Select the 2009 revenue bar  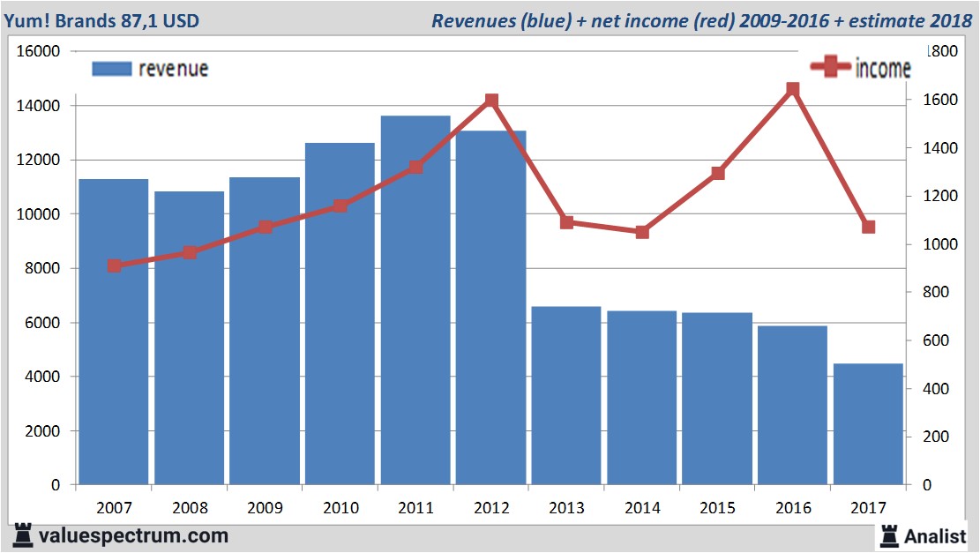click(x=265, y=331)
